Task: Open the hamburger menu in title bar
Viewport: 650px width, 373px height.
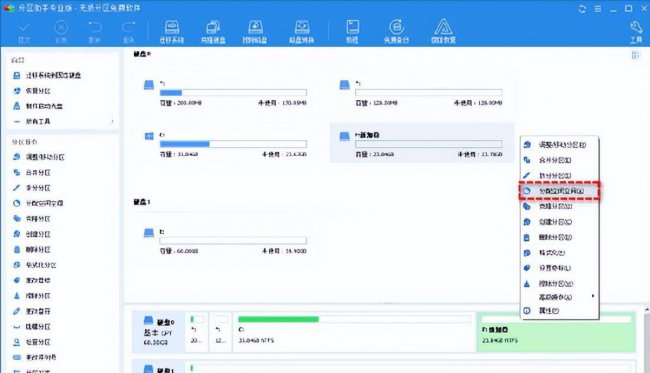Action: point(598,9)
